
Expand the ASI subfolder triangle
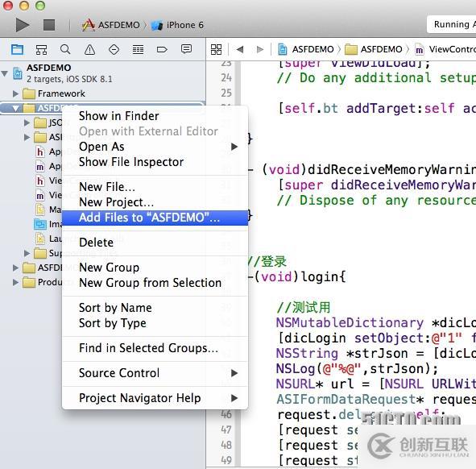[27, 137]
